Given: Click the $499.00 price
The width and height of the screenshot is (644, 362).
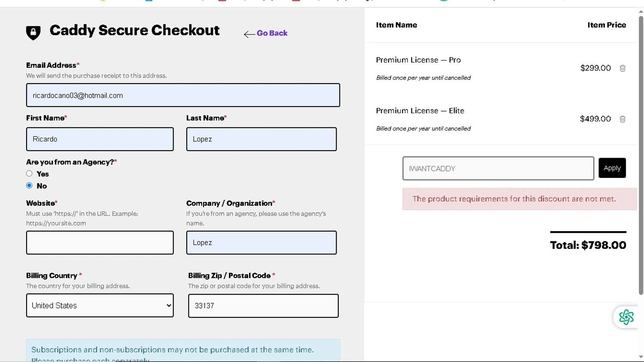Looking at the screenshot, I should point(595,119).
